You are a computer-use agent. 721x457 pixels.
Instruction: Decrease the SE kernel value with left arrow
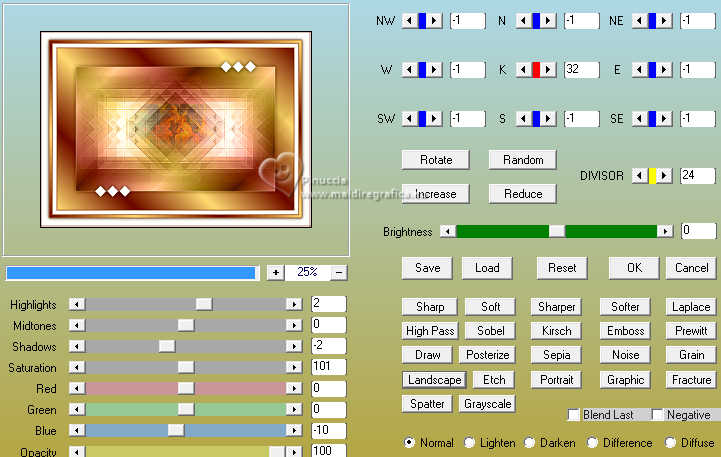click(x=640, y=119)
